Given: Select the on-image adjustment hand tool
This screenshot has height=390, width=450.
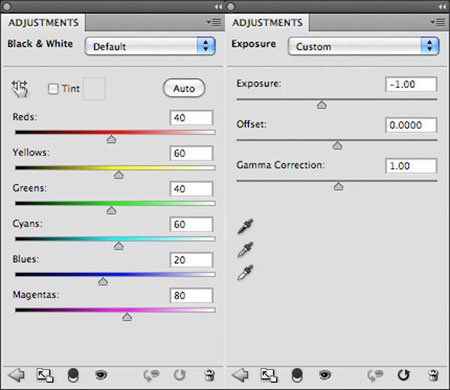Looking at the screenshot, I should pos(20,89).
